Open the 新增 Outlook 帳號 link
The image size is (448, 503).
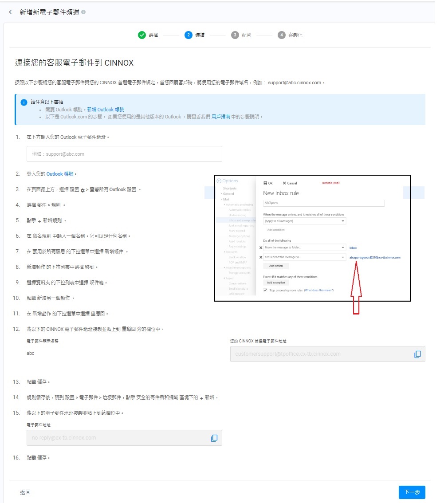tap(106, 110)
